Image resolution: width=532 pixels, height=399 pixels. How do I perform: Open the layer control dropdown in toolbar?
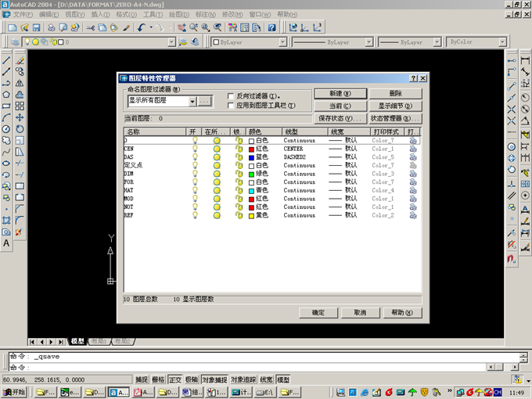click(171, 42)
